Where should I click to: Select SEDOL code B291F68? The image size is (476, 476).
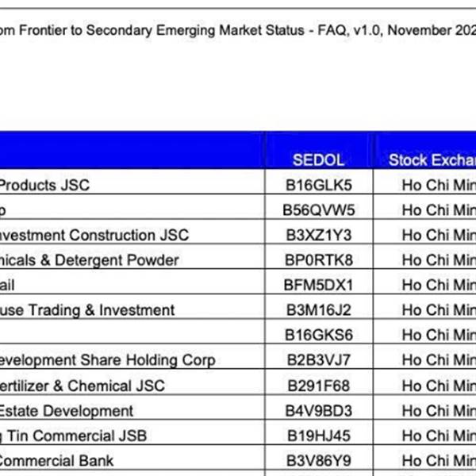coord(318,386)
